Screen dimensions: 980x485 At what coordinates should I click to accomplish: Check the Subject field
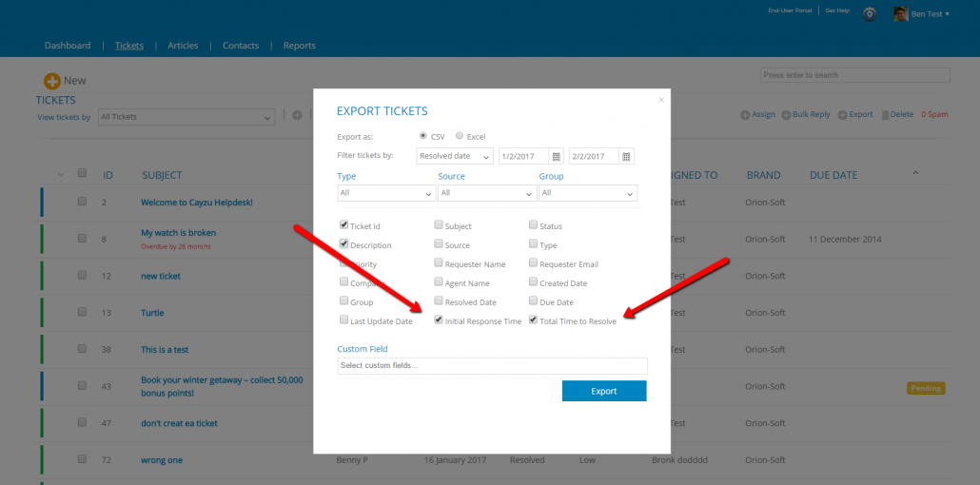tap(439, 225)
